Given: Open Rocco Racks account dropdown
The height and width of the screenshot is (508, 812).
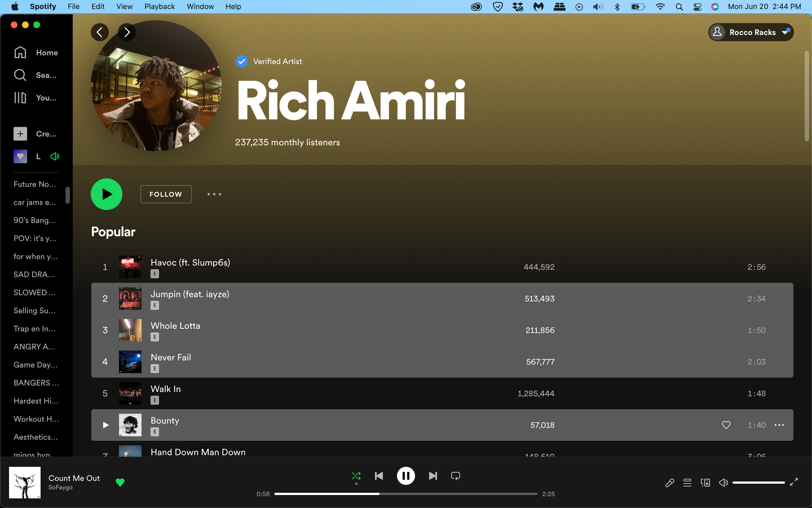Looking at the screenshot, I should pyautogui.click(x=751, y=32).
